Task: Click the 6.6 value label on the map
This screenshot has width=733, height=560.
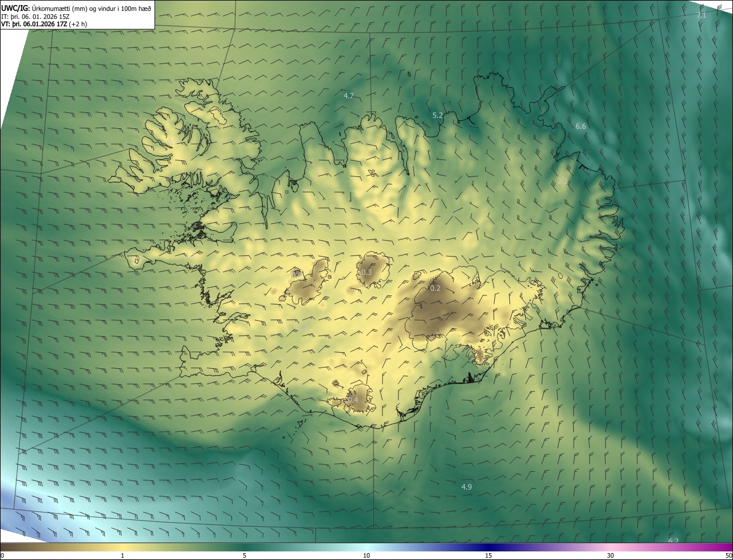Action: click(x=581, y=126)
